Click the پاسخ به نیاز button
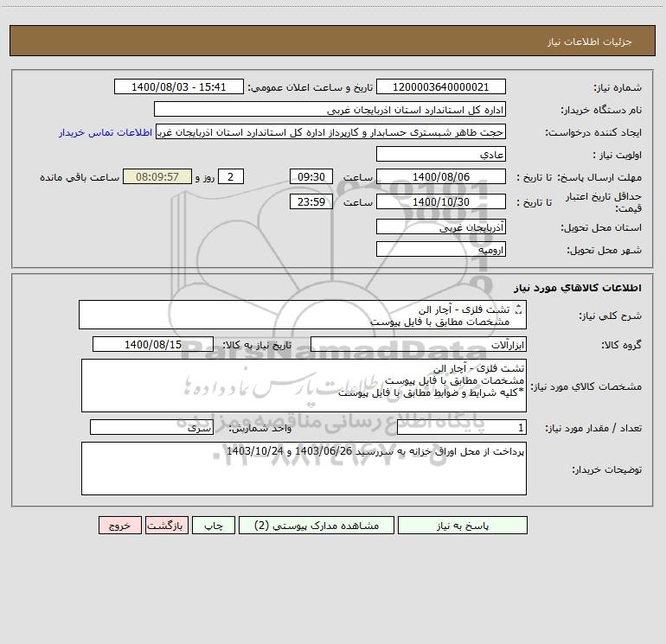The height and width of the screenshot is (644, 666). point(462,525)
